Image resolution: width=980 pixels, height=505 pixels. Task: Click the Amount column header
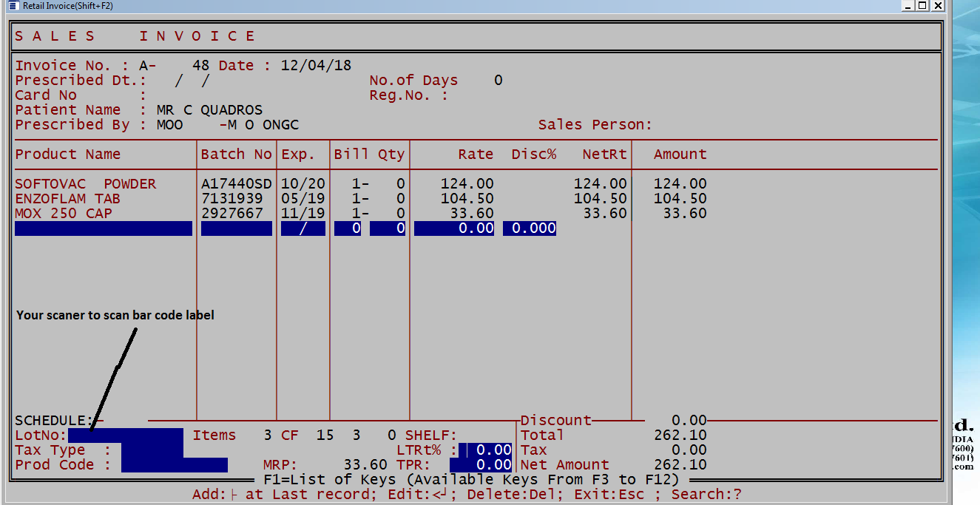tap(680, 155)
